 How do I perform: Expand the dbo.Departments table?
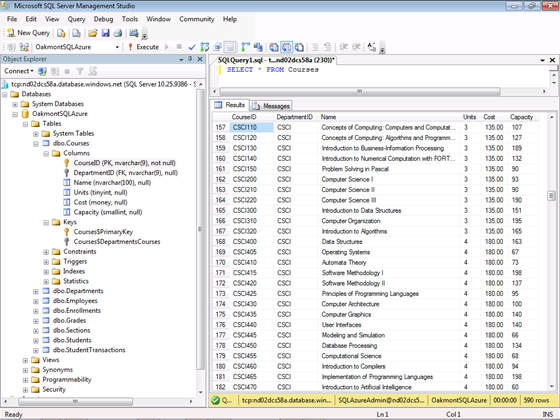(36, 291)
